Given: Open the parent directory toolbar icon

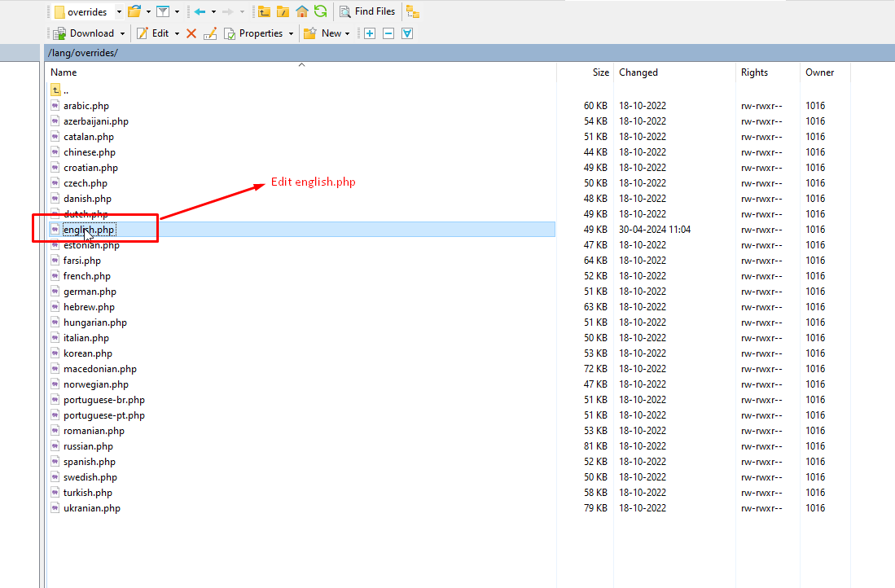Looking at the screenshot, I should (x=264, y=11).
